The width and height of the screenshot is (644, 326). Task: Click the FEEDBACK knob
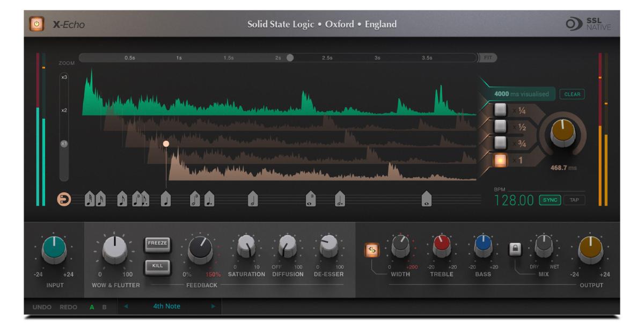(201, 250)
